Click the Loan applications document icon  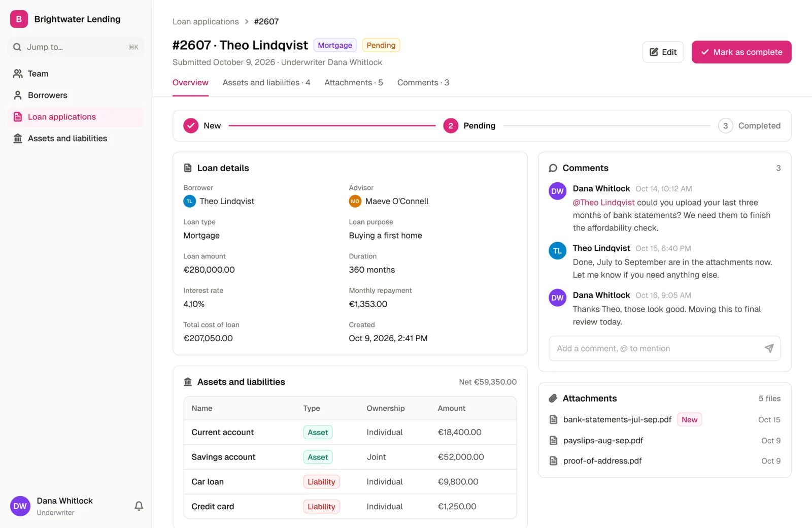pos(18,117)
